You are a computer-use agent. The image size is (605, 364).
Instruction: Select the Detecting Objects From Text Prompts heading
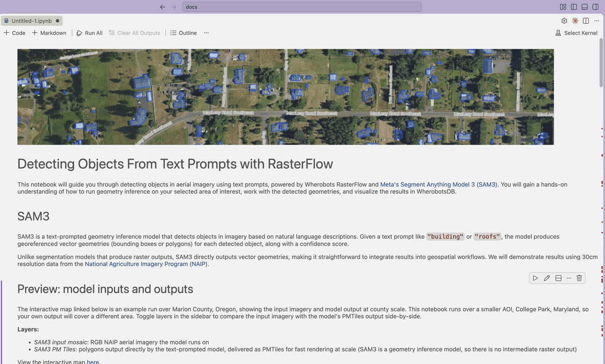pyautogui.click(x=175, y=164)
